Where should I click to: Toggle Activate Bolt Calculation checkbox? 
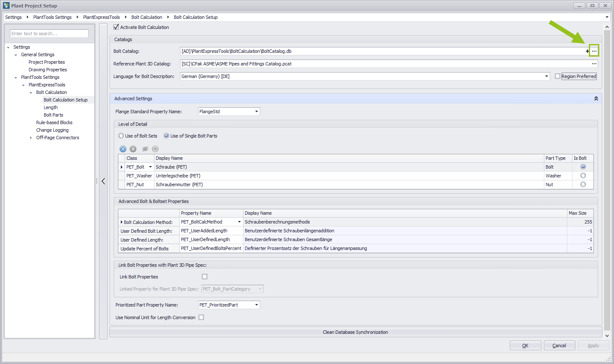(116, 27)
